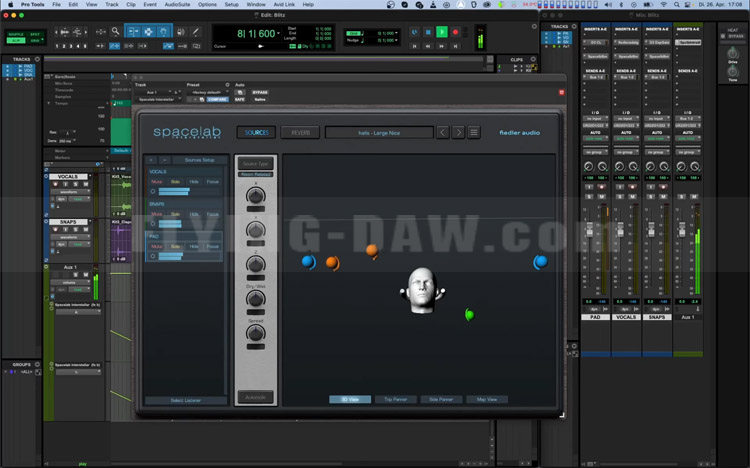Solo the SNAPS source in Spacelab

coord(176,214)
